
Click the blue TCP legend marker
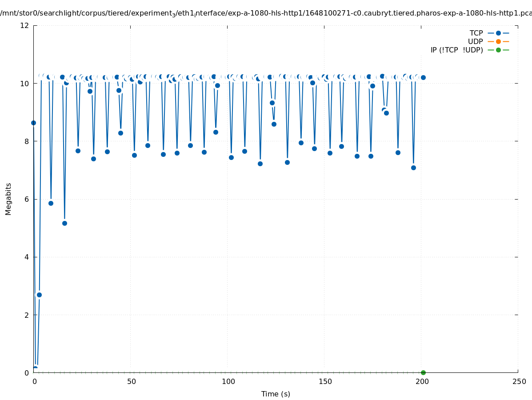(x=498, y=33)
